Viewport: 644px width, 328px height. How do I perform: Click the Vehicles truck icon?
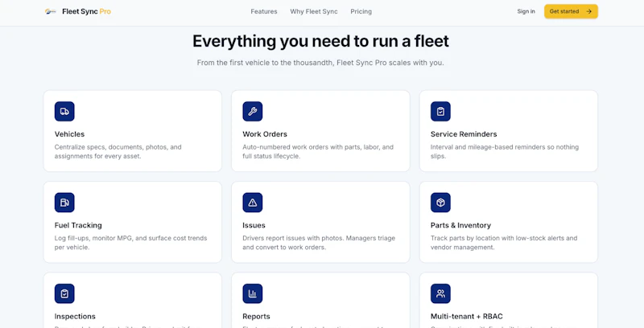[64, 112]
